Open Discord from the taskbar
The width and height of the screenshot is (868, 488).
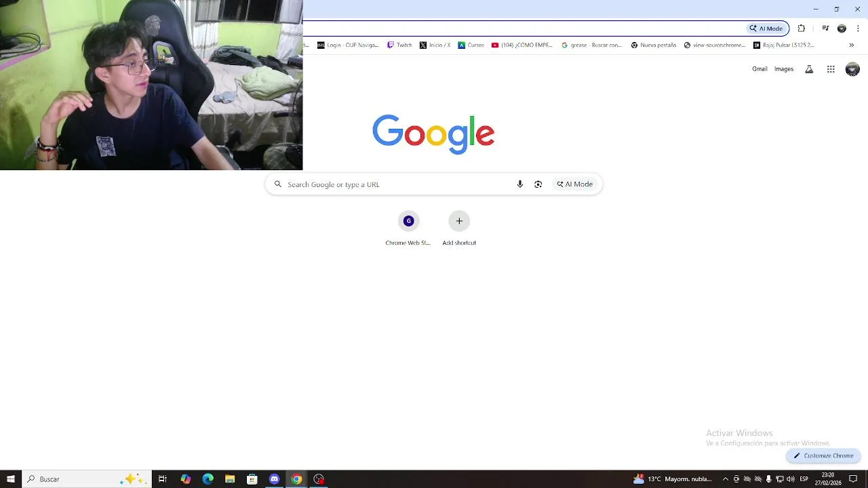pos(275,479)
